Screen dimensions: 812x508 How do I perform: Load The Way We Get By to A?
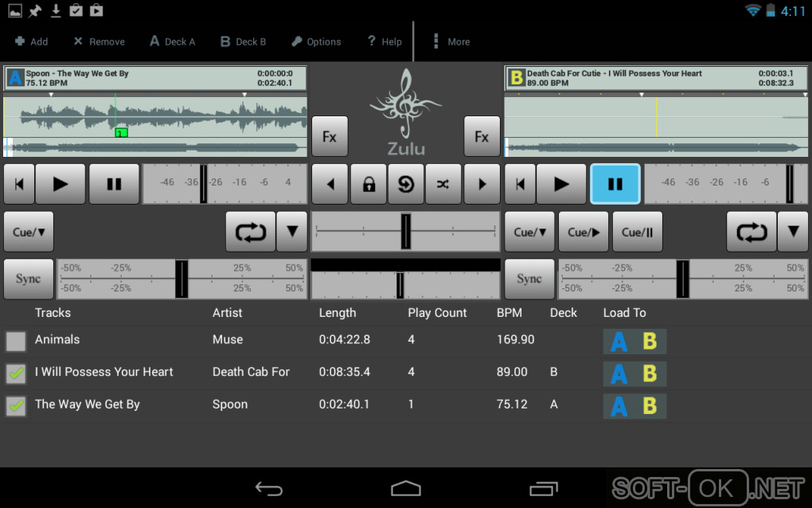619,407
